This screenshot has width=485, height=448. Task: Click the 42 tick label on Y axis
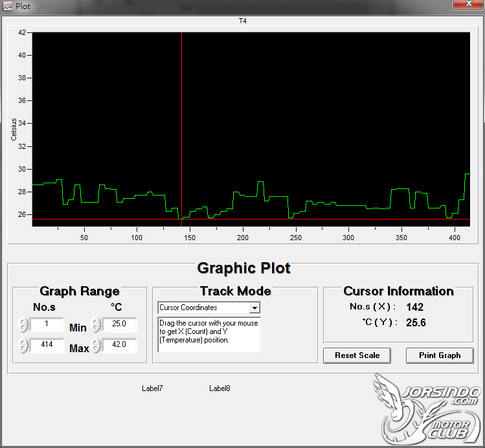point(22,32)
